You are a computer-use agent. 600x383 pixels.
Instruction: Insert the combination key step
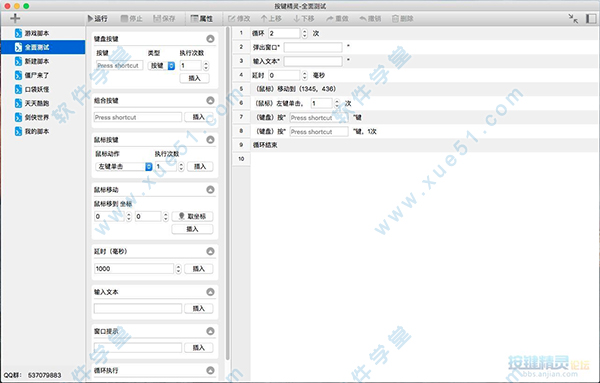pyautogui.click(x=198, y=117)
